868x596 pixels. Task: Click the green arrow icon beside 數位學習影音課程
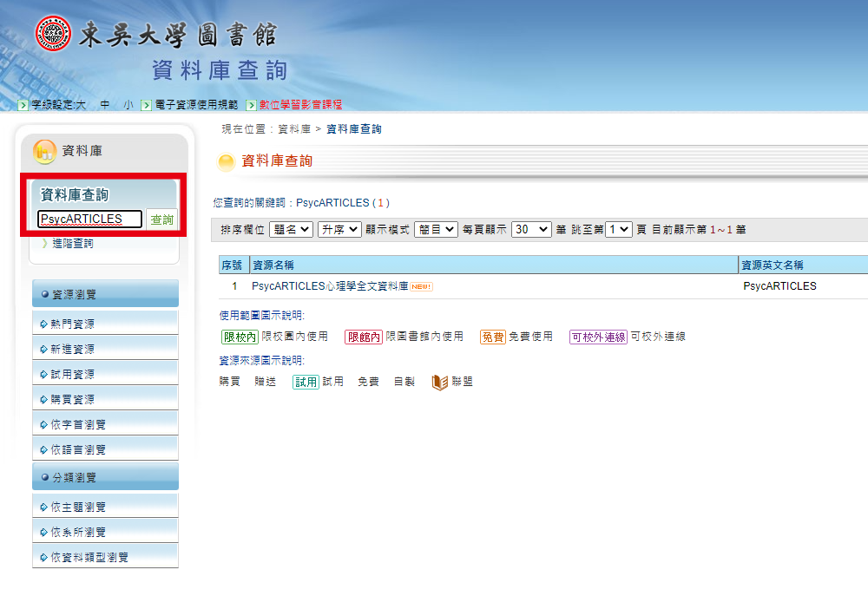click(252, 105)
